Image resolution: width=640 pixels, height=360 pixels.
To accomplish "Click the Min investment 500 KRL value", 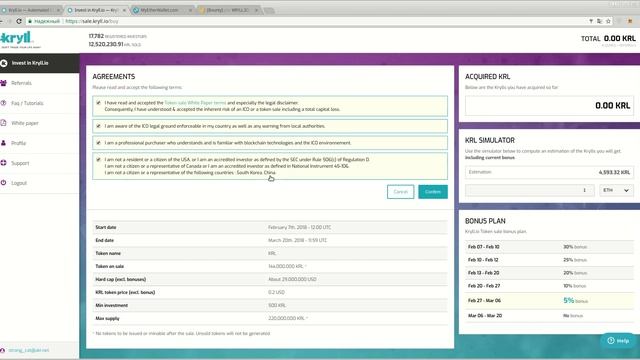I will 277,306.
